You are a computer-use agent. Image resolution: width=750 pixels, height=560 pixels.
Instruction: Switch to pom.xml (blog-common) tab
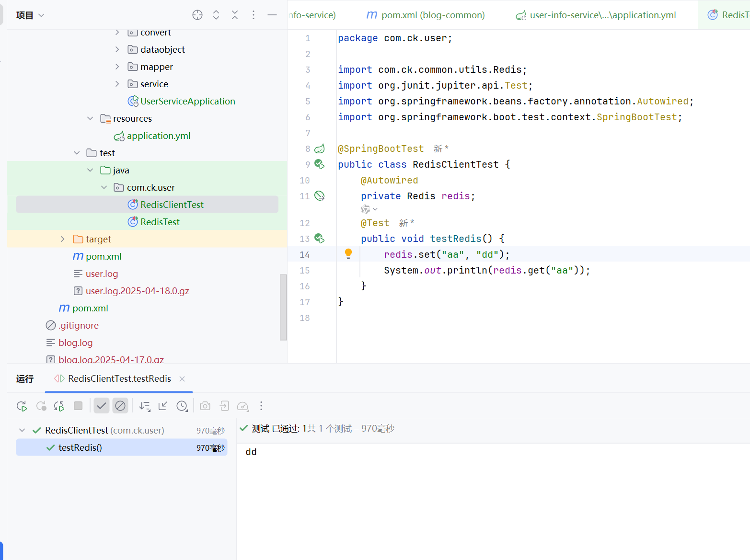[426, 15]
